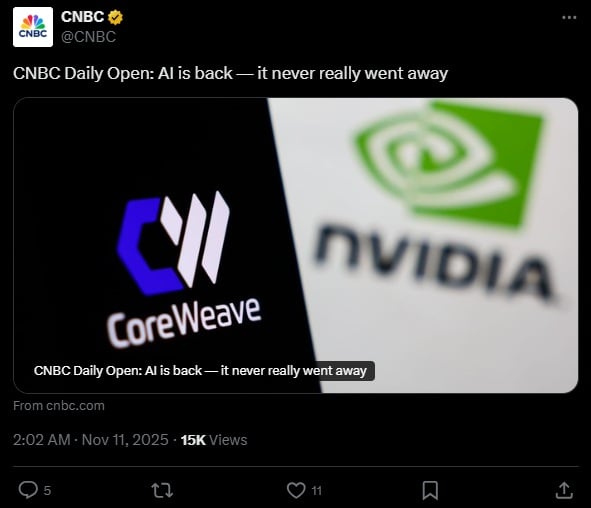Share the post via the upload arrow icon
The image size is (591, 508).
564,490
